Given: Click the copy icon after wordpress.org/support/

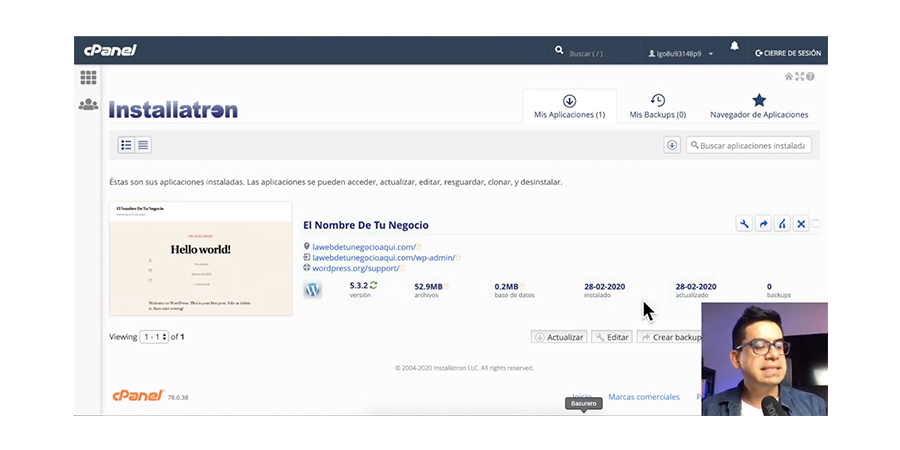Looking at the screenshot, I should pos(403,269).
